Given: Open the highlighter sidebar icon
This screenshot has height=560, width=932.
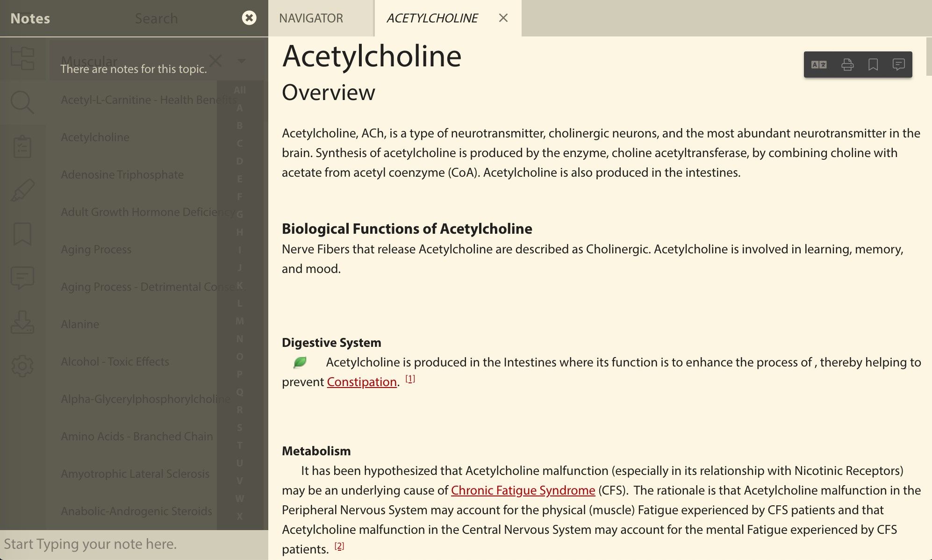Looking at the screenshot, I should pos(22,190).
